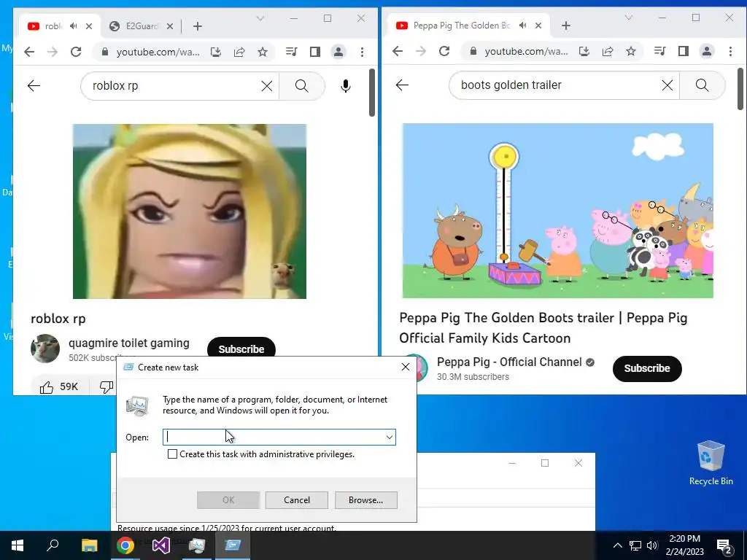The height and width of the screenshot is (560, 747).
Task: Reload page in right Chrome window
Action: pos(444,51)
